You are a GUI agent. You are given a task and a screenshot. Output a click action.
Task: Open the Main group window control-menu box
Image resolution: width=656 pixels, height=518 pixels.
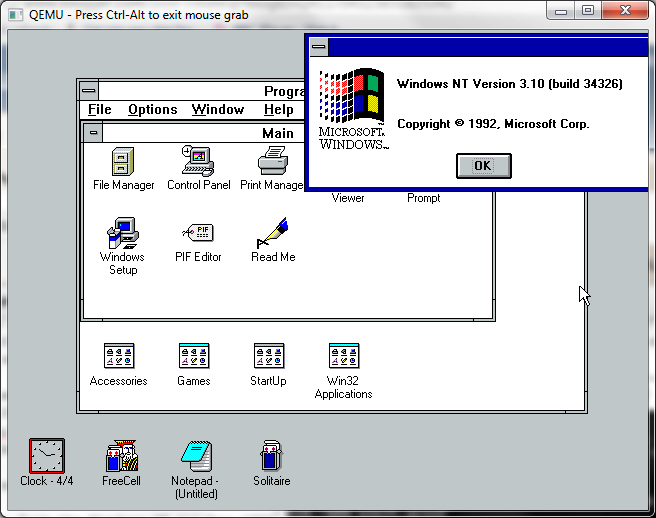93,133
